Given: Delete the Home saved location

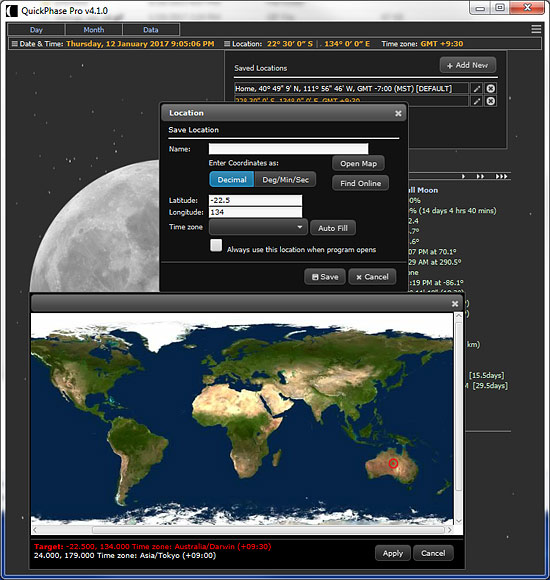Looking at the screenshot, I should click(x=490, y=89).
